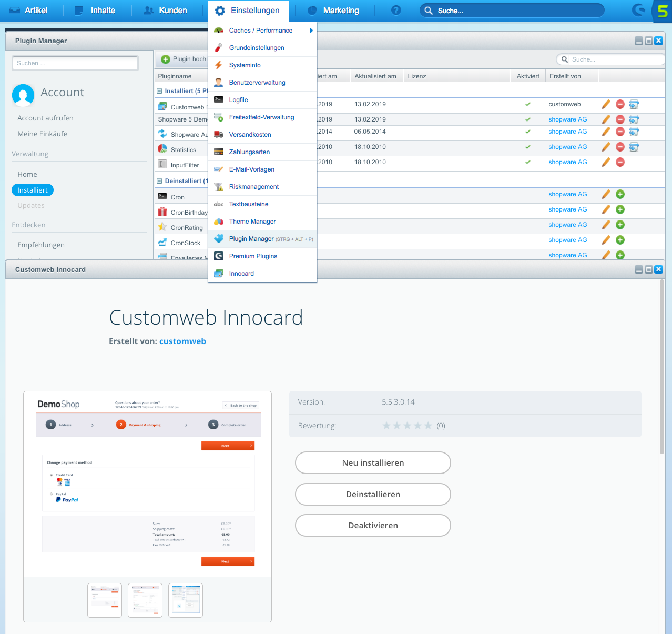Open Benutzerverwaltung menu entry
672x634 pixels.
[x=262, y=83]
